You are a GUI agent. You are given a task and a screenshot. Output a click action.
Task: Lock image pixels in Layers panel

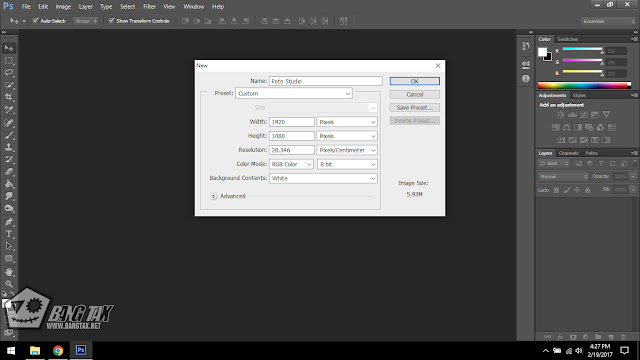coord(567,190)
